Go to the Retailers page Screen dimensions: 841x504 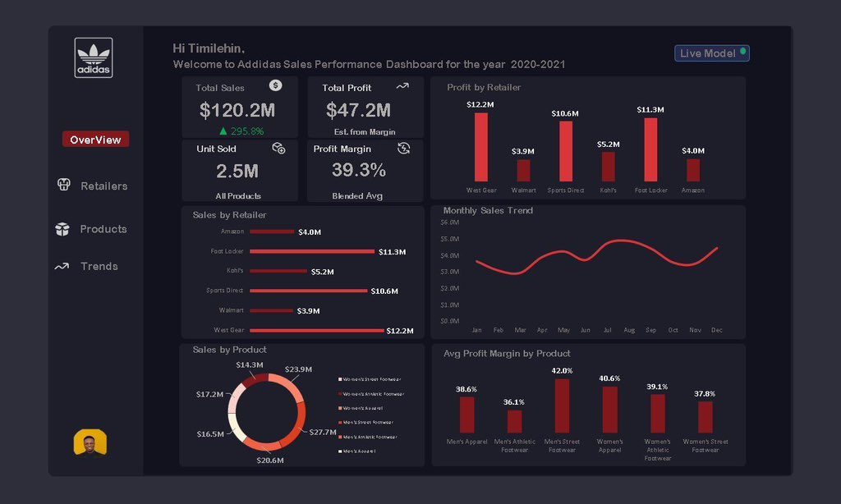click(104, 186)
